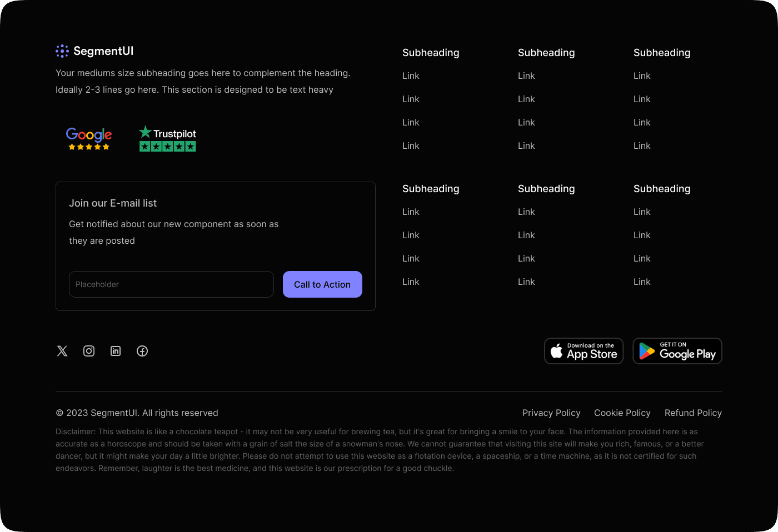778x532 pixels.
Task: Click the last Link in the rightmost bottom column
Action: click(x=642, y=282)
